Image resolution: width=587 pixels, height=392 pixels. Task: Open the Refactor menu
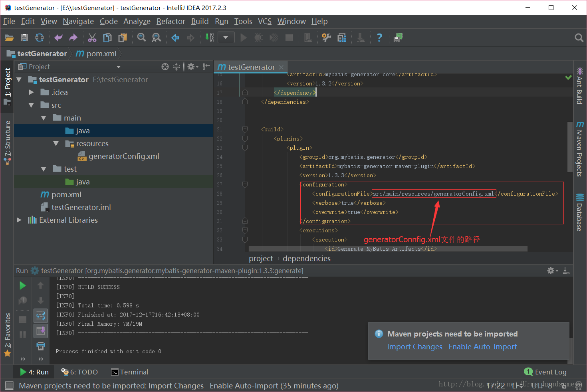[x=171, y=21]
